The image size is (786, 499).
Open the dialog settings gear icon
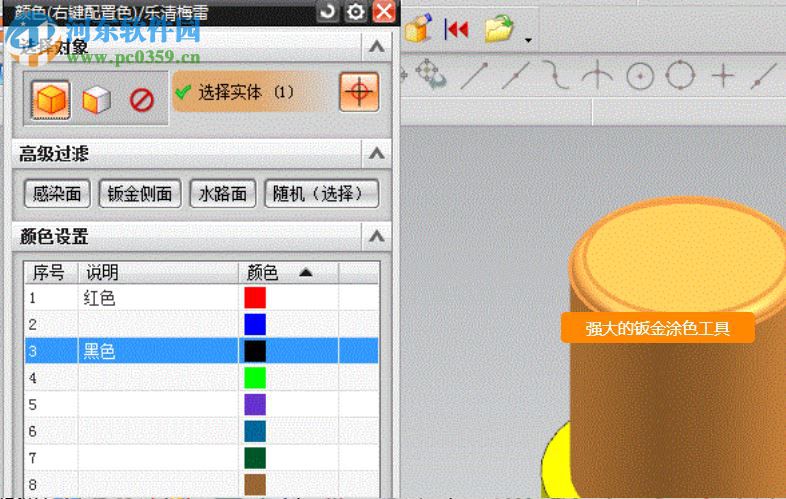click(x=355, y=11)
